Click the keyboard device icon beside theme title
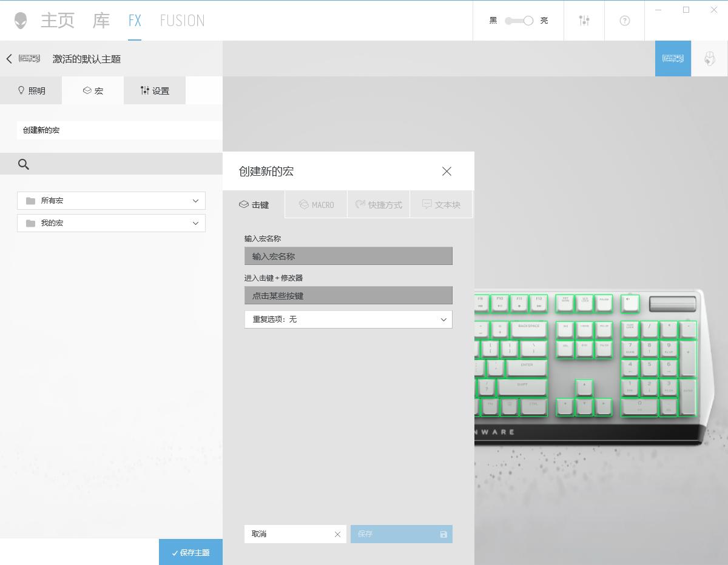 pyautogui.click(x=29, y=59)
